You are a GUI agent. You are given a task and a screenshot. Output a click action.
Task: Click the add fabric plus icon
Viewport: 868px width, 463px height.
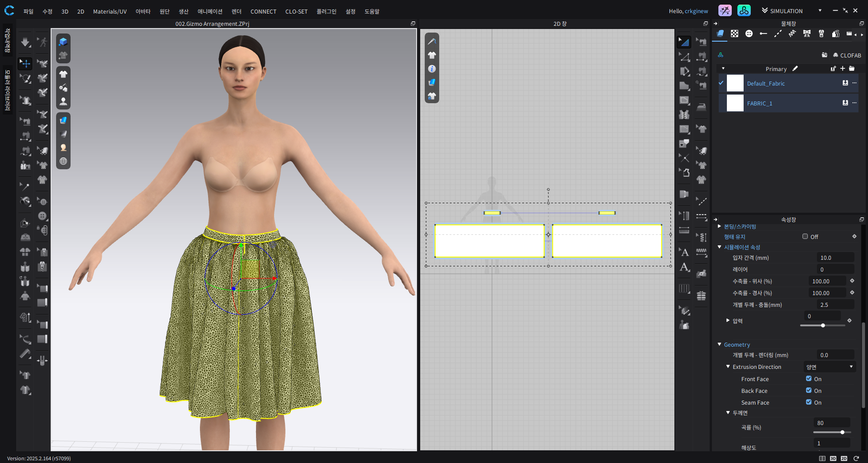click(x=842, y=69)
